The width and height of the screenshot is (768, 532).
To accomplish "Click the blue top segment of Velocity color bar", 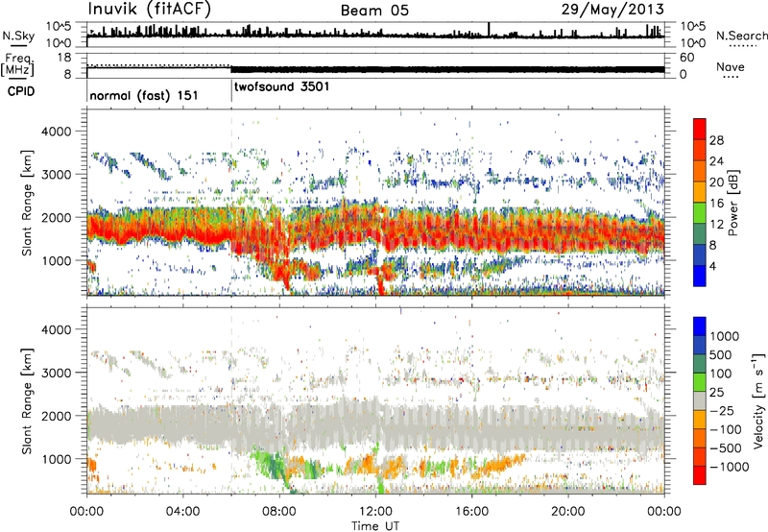I will coord(700,326).
